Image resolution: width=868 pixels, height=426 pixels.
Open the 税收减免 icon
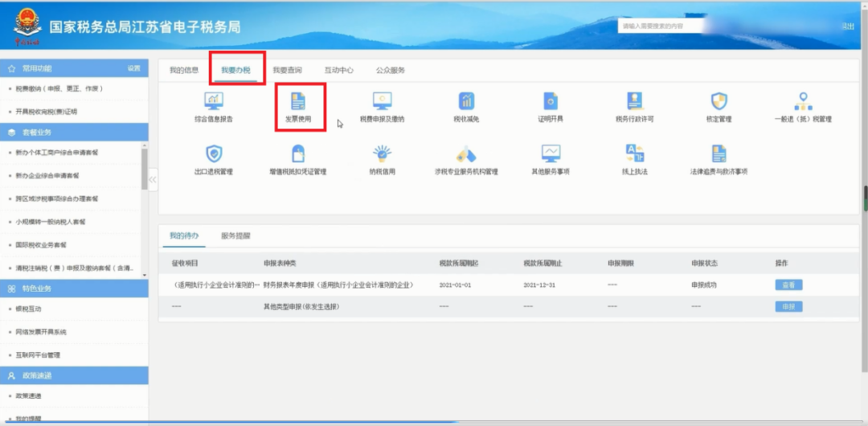[466, 100]
